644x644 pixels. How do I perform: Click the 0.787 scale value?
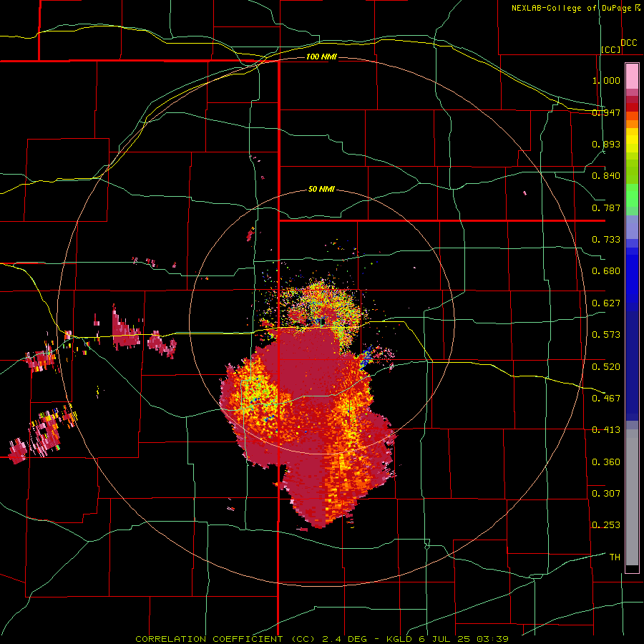pos(606,208)
